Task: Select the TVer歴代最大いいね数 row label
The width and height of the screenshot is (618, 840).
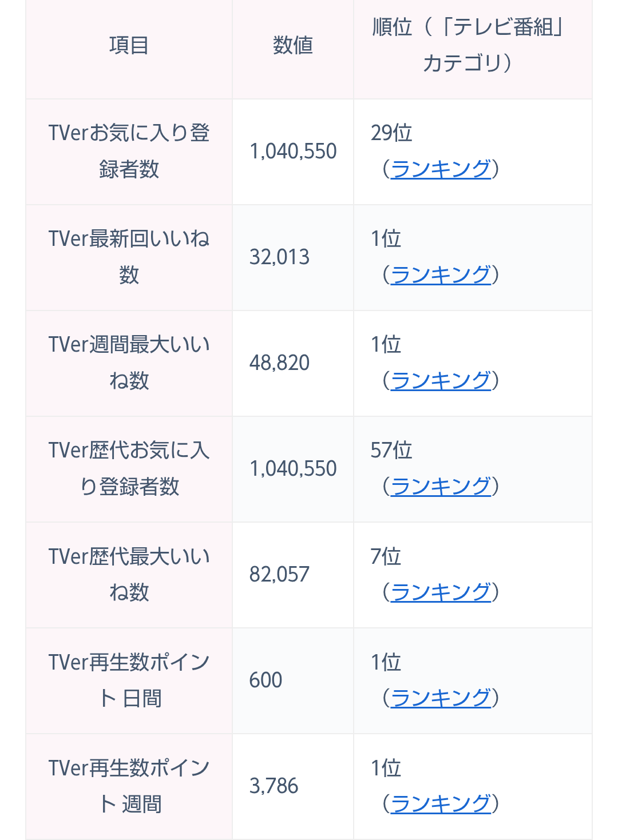Action: click(129, 574)
